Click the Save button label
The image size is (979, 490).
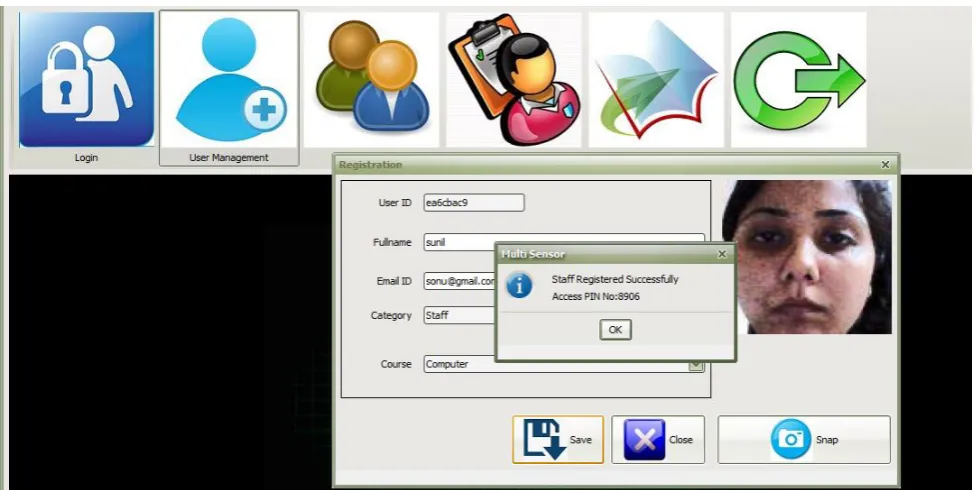click(580, 439)
